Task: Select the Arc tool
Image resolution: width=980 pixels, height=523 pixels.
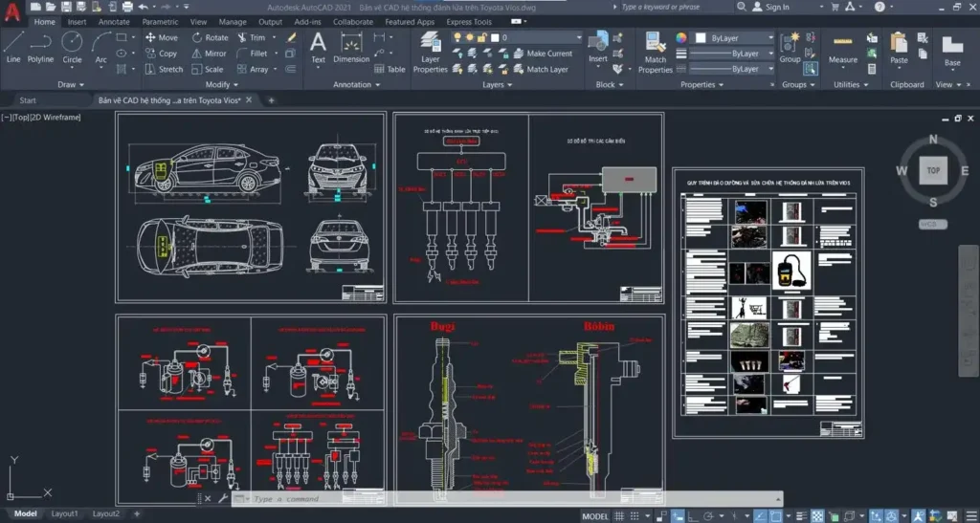Action: pos(101,48)
